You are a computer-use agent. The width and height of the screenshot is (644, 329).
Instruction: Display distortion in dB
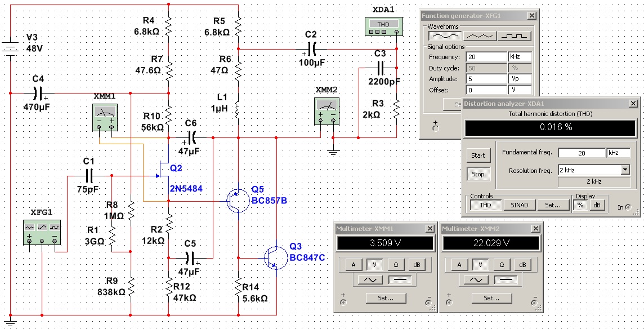pos(597,205)
